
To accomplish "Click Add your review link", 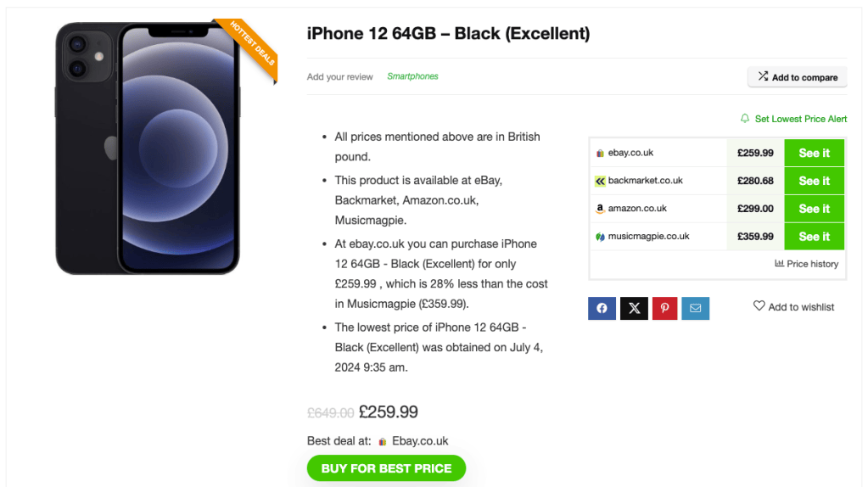I will click(340, 77).
